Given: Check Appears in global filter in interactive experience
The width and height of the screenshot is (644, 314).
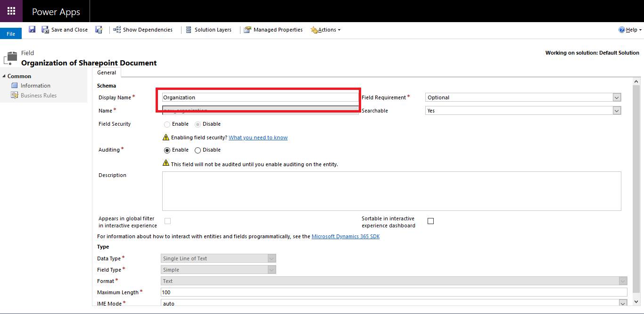Looking at the screenshot, I should (167, 221).
